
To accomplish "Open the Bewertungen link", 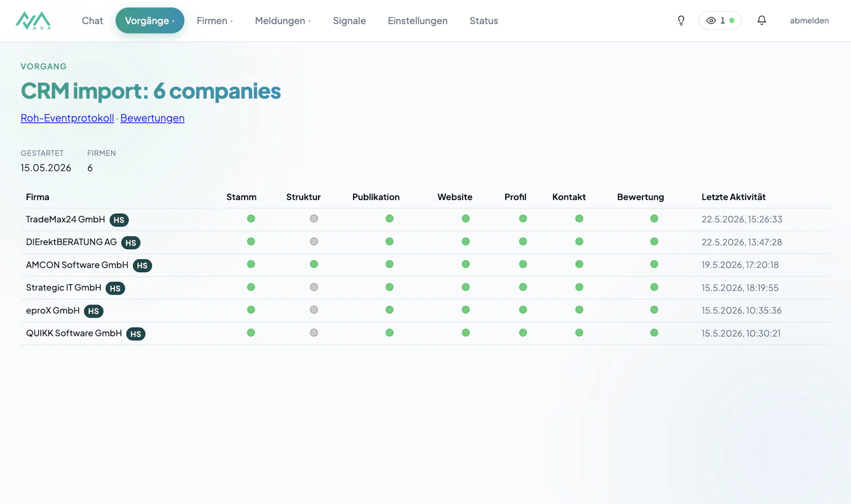I will pyautogui.click(x=153, y=118).
